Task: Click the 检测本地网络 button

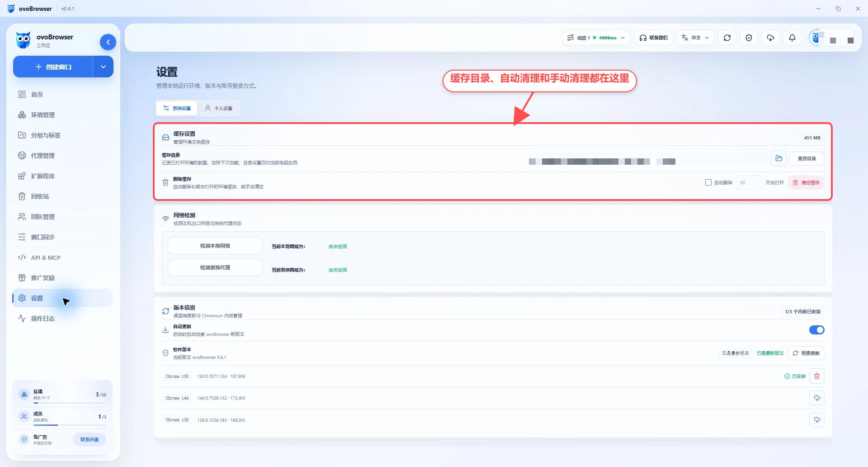Action: pos(215,246)
